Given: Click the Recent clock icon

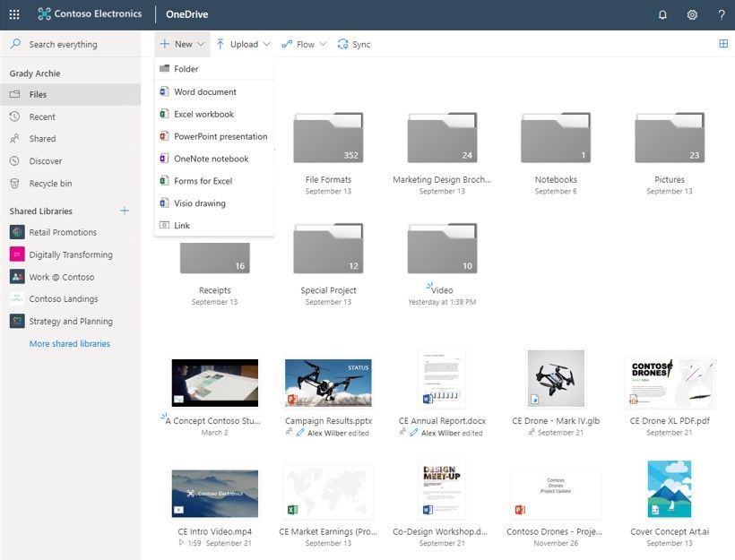Looking at the screenshot, I should [x=14, y=116].
